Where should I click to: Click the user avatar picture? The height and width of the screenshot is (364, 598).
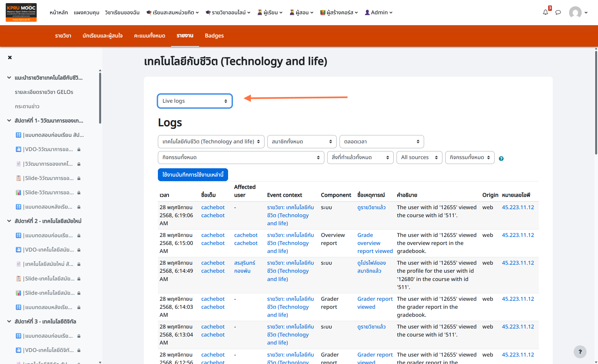[x=575, y=12]
